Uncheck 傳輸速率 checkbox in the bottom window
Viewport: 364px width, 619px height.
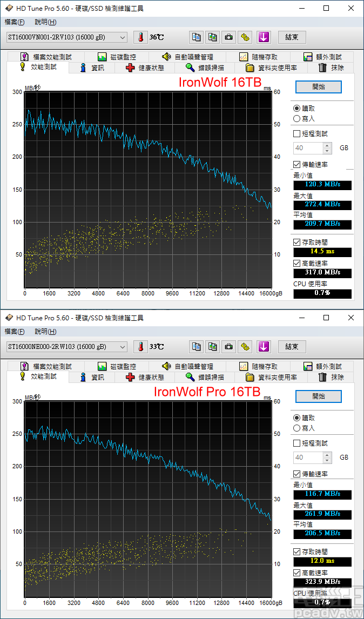(296, 474)
